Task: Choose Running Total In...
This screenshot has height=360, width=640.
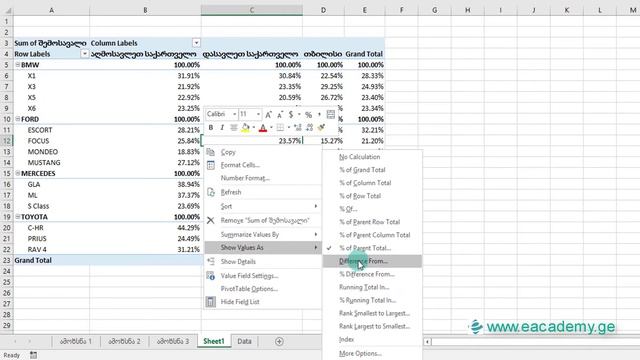Action: coord(372,287)
